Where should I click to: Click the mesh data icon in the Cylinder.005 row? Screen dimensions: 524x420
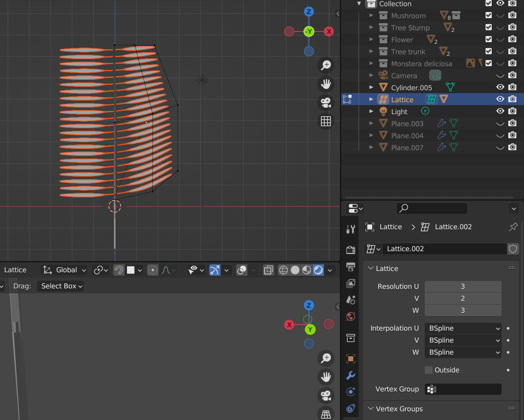(450, 87)
